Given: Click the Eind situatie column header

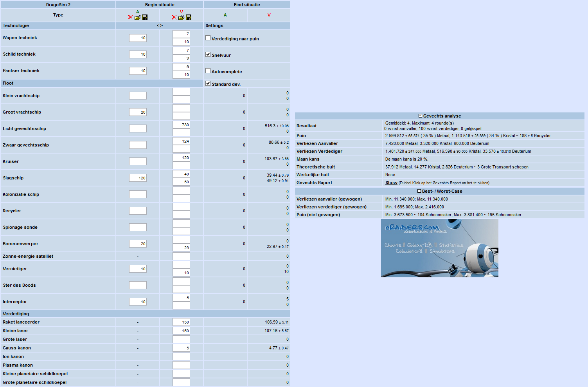Looking at the screenshot, I should coord(247,5).
